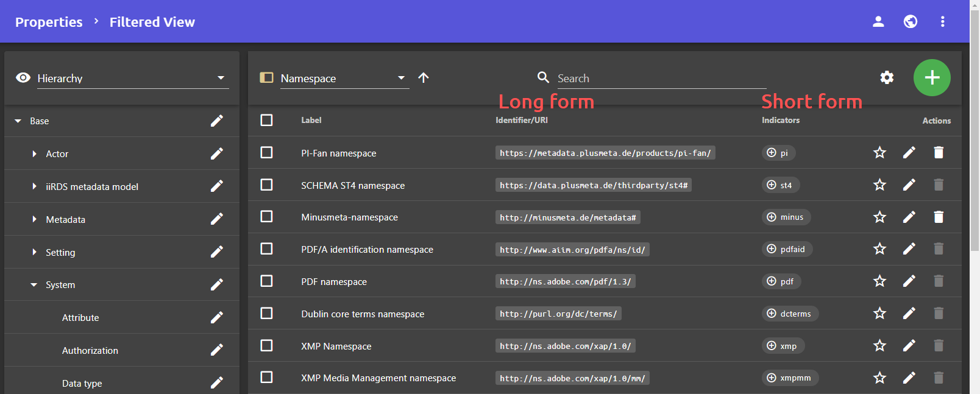Screen dimensions: 980x394
Task: Toggle the eye visibility icon beside Hierarchy
Action: 23,77
